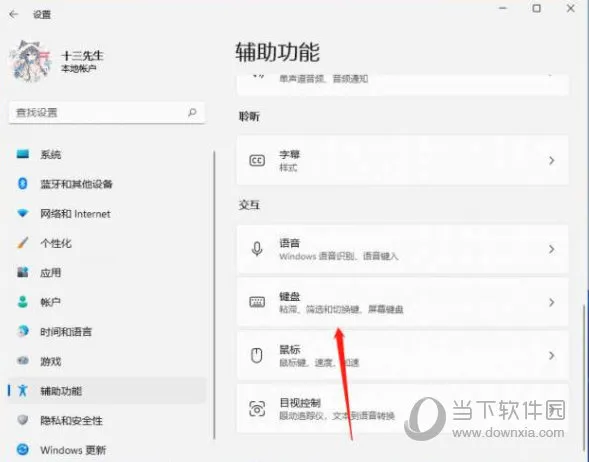Click the 游戏 controller icon
This screenshot has height=462, width=589.
click(23, 361)
